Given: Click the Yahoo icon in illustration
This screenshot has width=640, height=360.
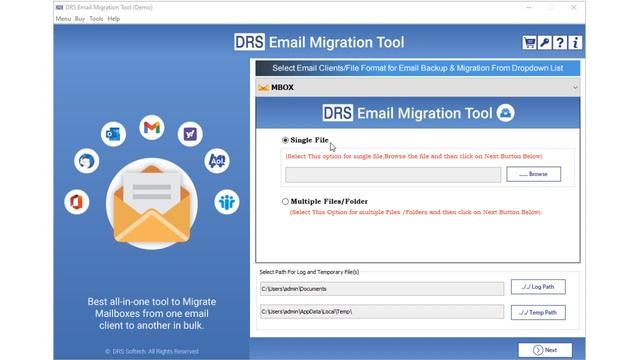Looking at the screenshot, I should click(190, 134).
